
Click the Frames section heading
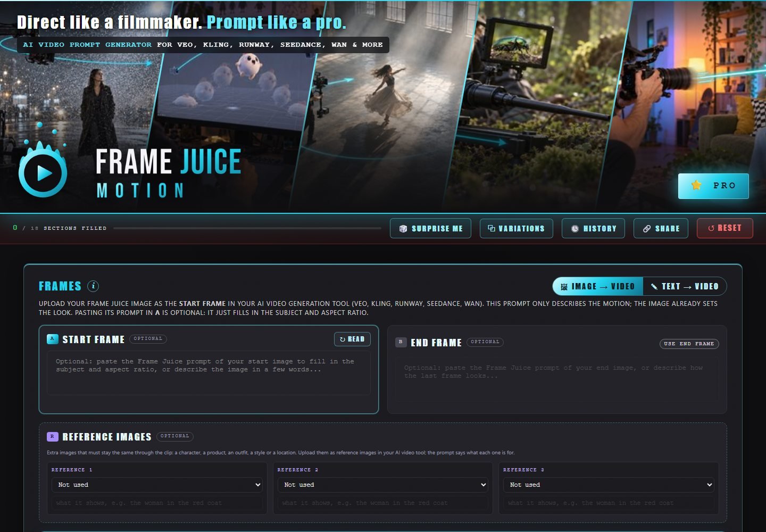coord(60,286)
